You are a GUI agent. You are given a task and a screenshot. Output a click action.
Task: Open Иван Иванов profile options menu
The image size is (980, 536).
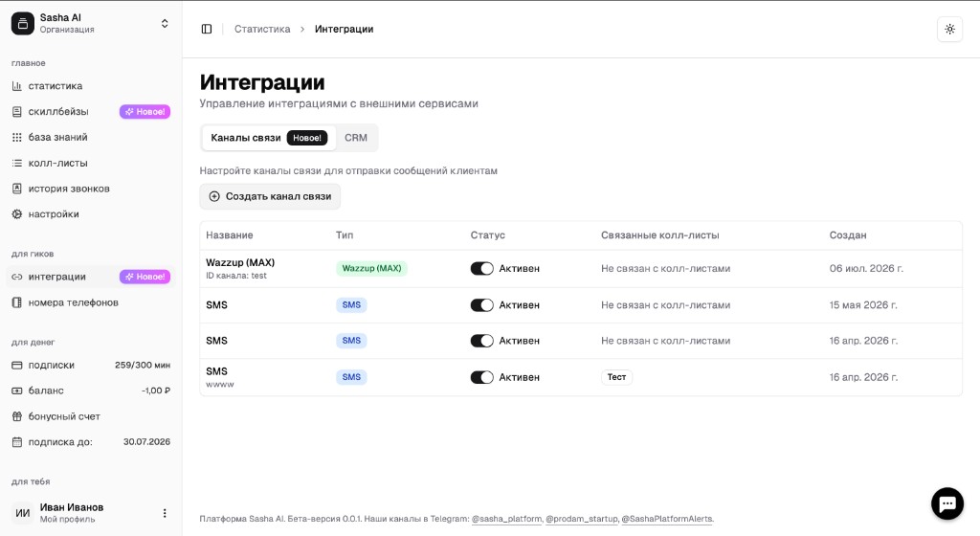165,513
